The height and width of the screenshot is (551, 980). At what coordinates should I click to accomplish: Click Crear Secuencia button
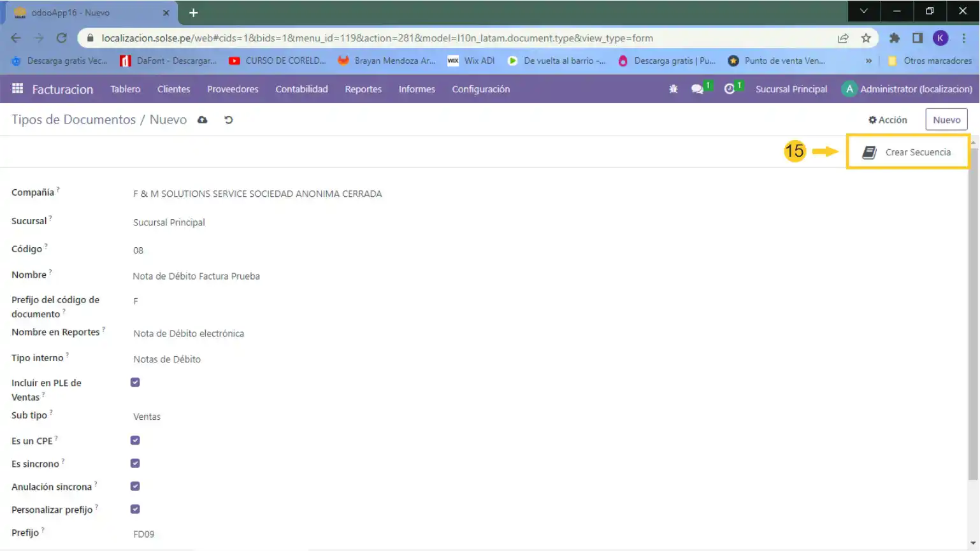coord(907,152)
